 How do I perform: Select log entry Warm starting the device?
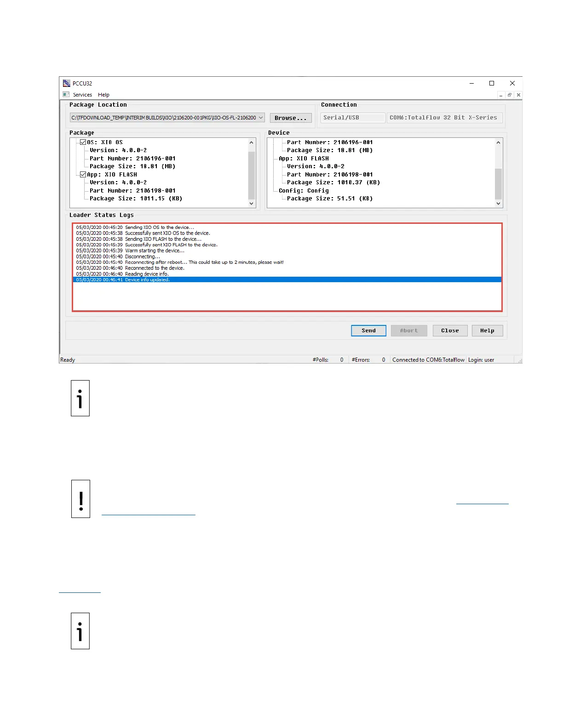click(130, 251)
